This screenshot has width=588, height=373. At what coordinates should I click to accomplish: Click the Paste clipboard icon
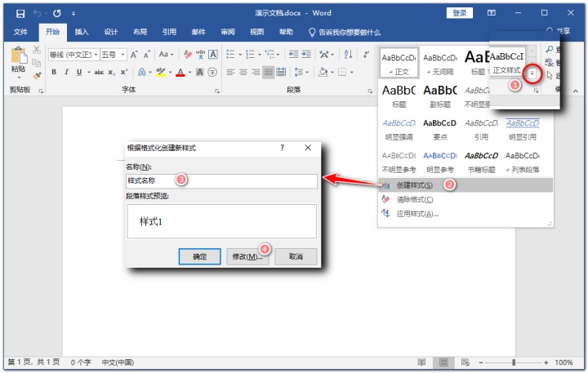tap(19, 56)
